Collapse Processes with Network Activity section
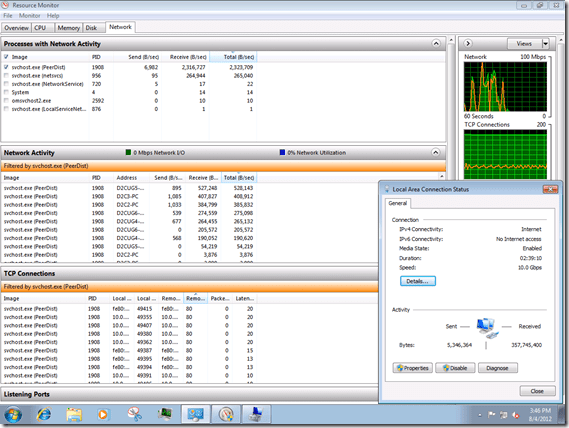Image resolution: width=569 pixels, height=428 pixels. (x=436, y=44)
